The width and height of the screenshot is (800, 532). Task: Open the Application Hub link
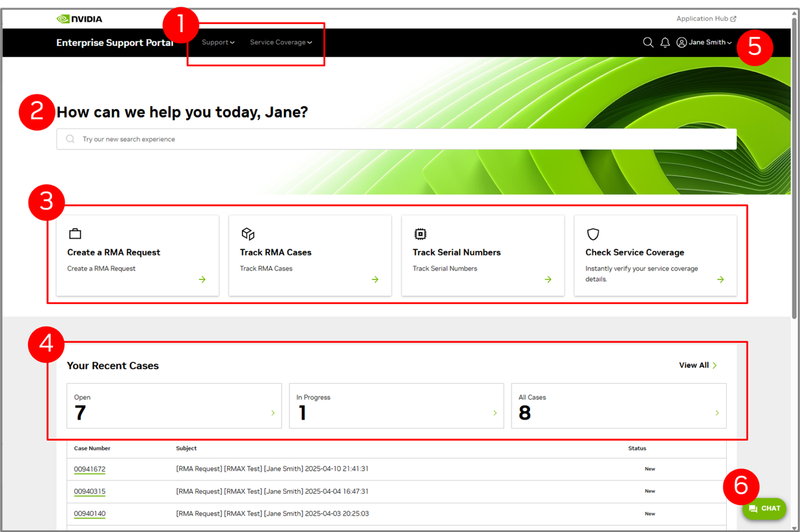pyautogui.click(x=707, y=19)
